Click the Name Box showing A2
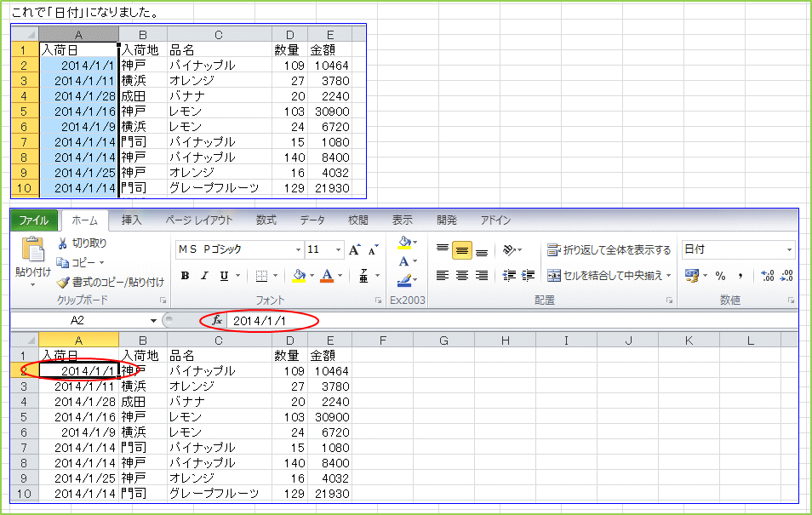The height and width of the screenshot is (515, 812). (x=78, y=321)
